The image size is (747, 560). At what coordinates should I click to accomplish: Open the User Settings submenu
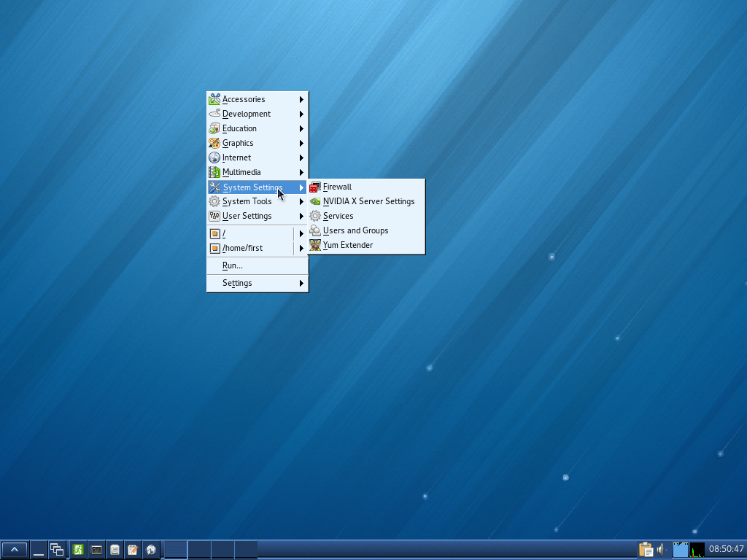point(258,216)
